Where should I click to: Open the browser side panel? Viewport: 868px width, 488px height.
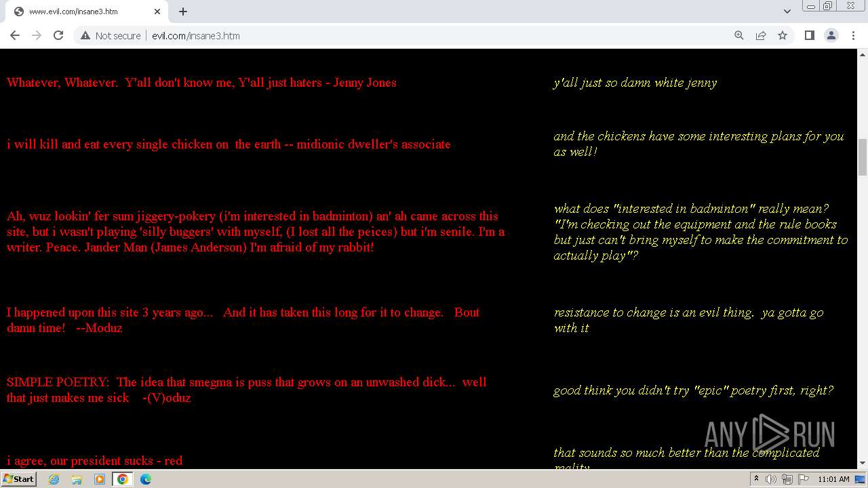point(809,35)
